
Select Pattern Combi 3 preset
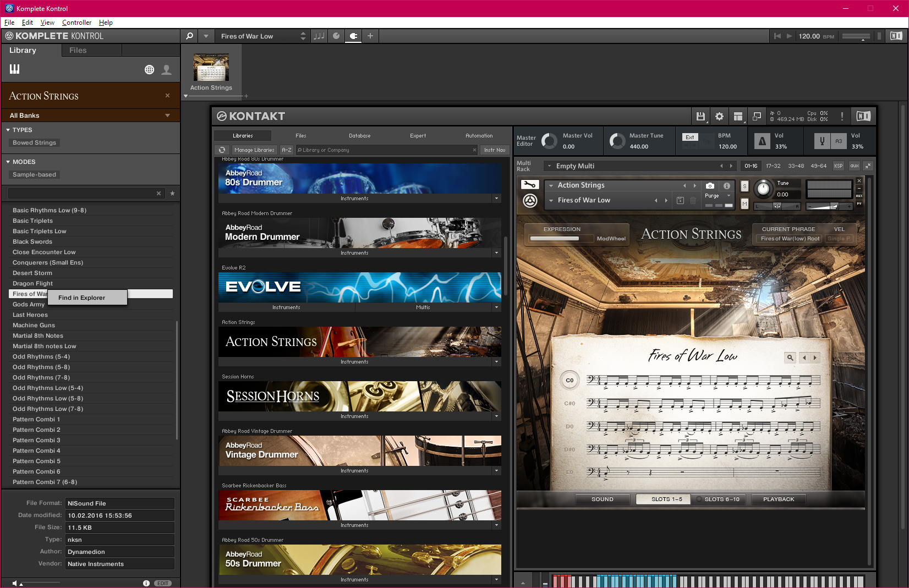tap(91, 440)
